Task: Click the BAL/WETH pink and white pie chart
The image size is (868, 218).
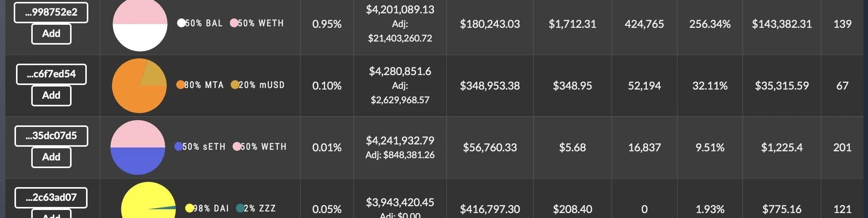Action: point(140,24)
